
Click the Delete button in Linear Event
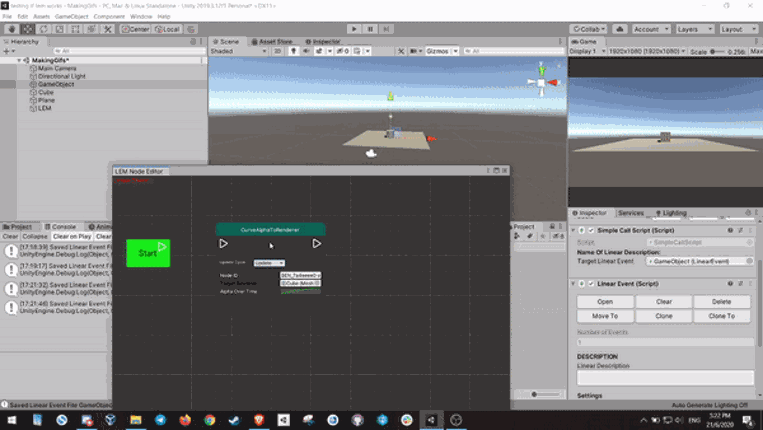[722, 302]
